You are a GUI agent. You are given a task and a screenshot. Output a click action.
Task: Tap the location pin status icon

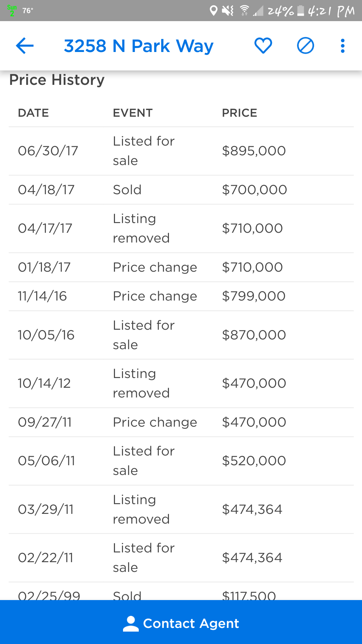213,11
